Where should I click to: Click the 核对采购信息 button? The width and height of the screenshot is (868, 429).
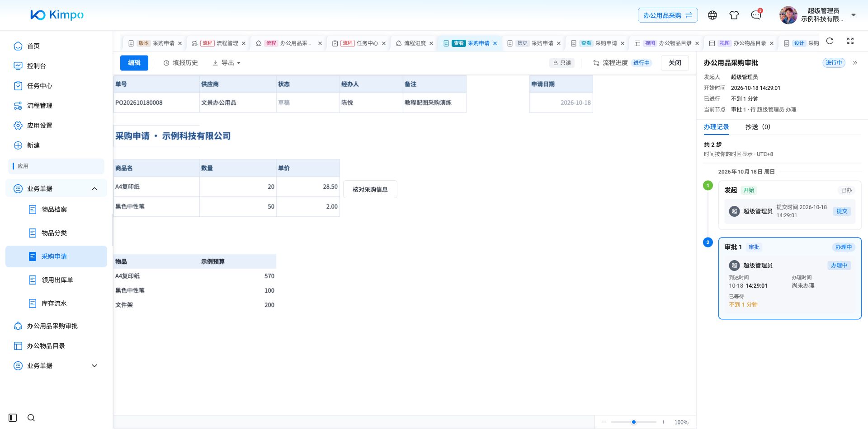click(x=370, y=189)
